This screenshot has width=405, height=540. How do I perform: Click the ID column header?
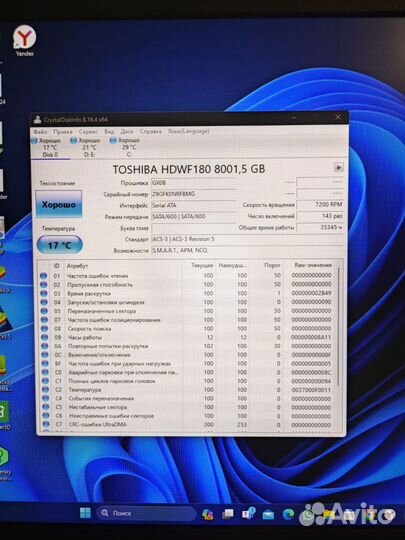point(57,266)
